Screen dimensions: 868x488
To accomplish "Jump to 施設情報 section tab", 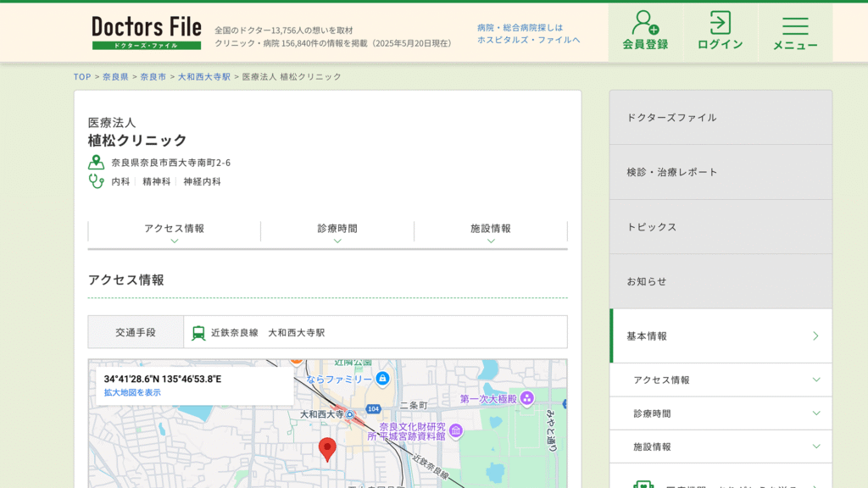I will 491,230.
